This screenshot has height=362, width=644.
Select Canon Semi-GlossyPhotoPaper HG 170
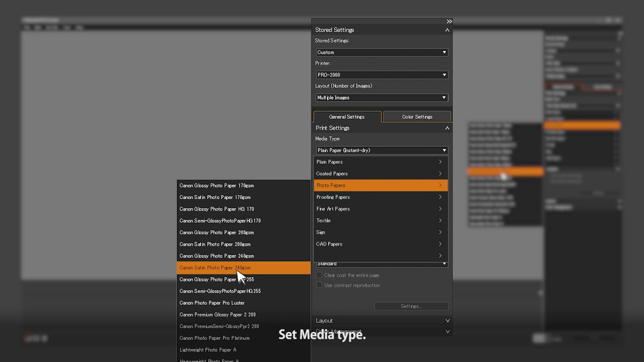pyautogui.click(x=244, y=221)
